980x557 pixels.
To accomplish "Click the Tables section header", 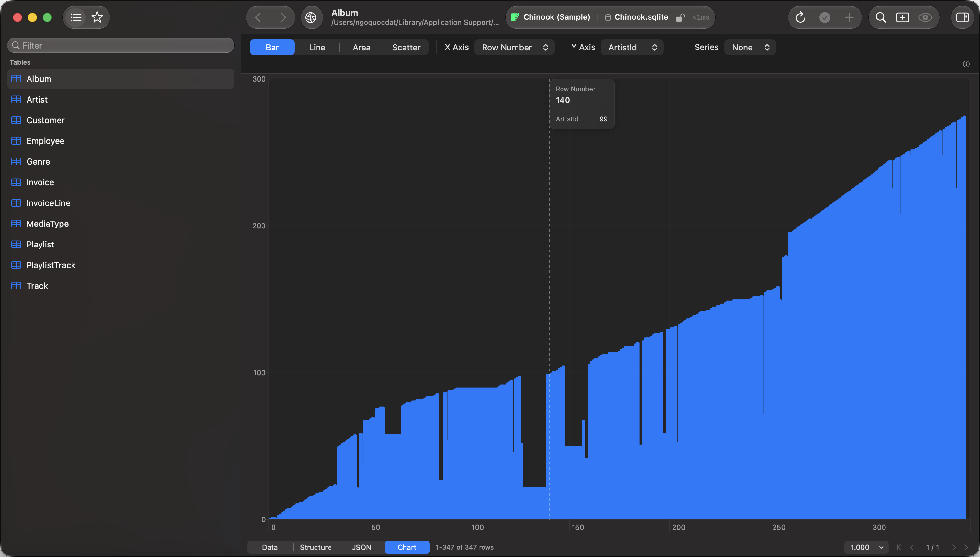I will [x=20, y=62].
